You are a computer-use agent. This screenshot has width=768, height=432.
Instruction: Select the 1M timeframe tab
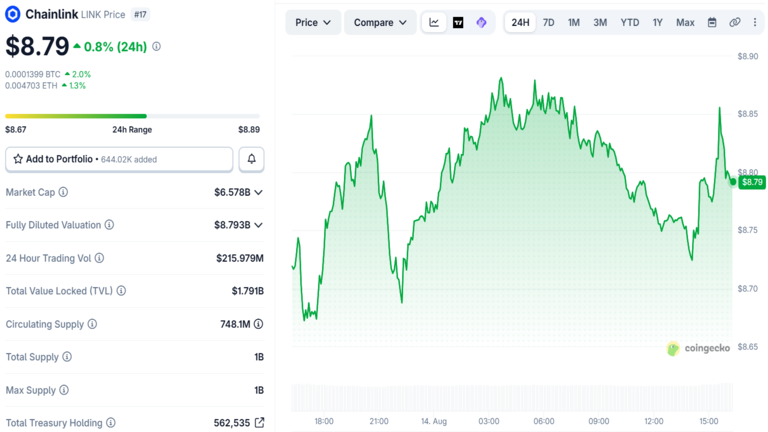pos(574,23)
